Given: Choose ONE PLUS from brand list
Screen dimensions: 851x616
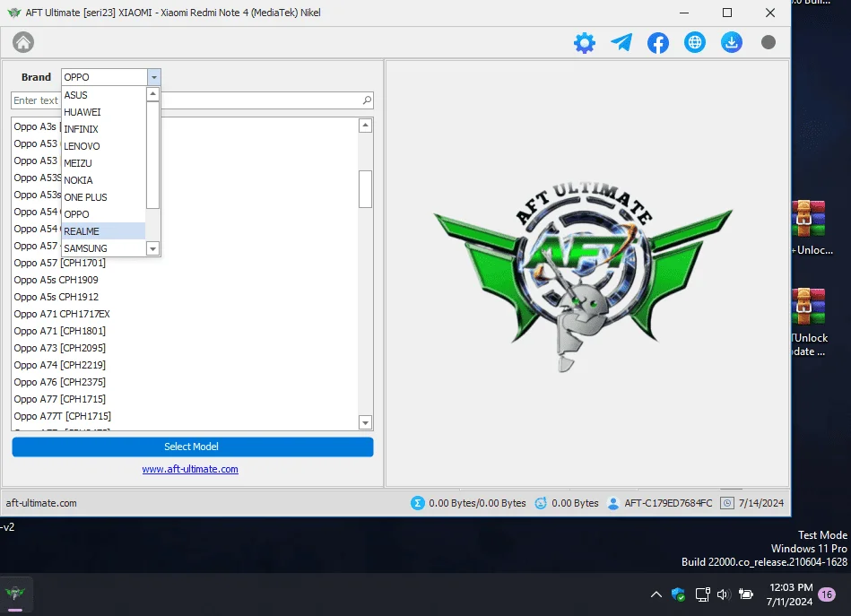Looking at the screenshot, I should [x=103, y=197].
